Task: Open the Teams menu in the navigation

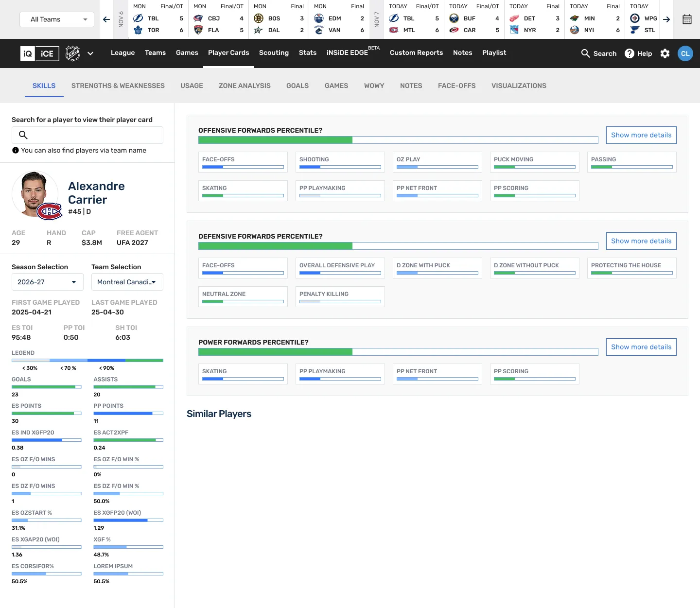Action: 155,53
